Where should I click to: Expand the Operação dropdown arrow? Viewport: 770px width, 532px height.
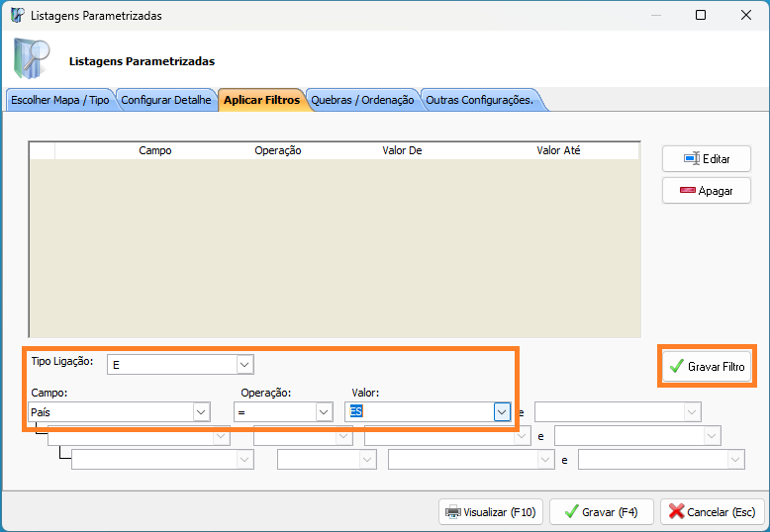point(323,411)
